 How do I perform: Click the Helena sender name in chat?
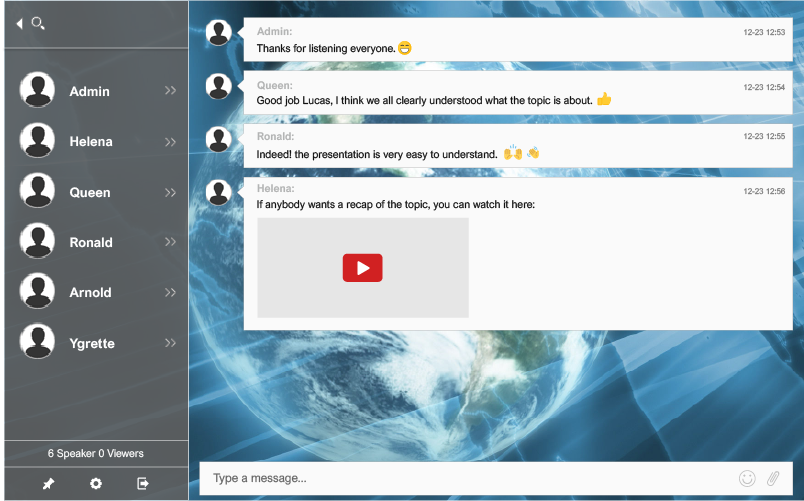(277, 188)
